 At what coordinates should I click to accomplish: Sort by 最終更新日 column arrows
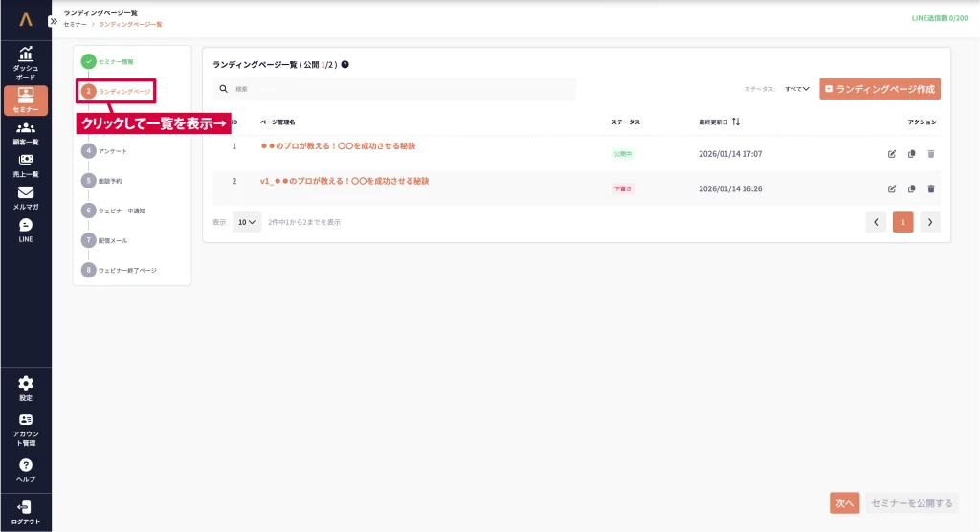click(736, 122)
